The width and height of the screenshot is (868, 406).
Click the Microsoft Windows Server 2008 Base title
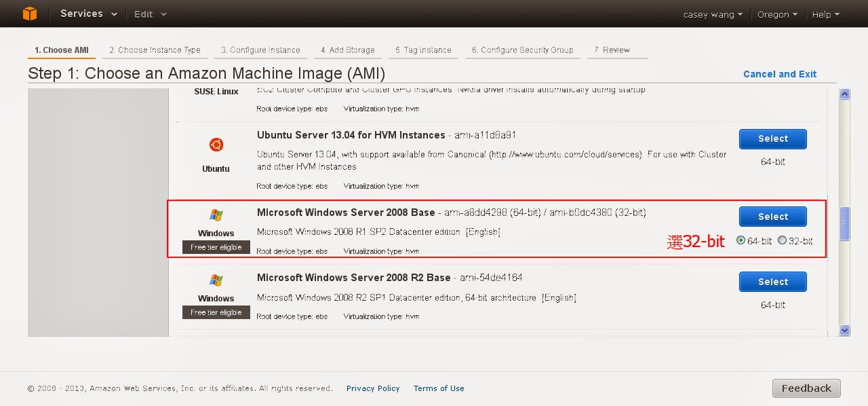pyautogui.click(x=346, y=213)
